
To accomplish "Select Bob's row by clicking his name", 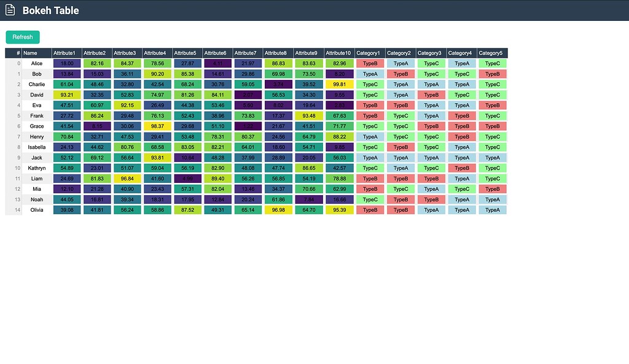I will point(37,74).
